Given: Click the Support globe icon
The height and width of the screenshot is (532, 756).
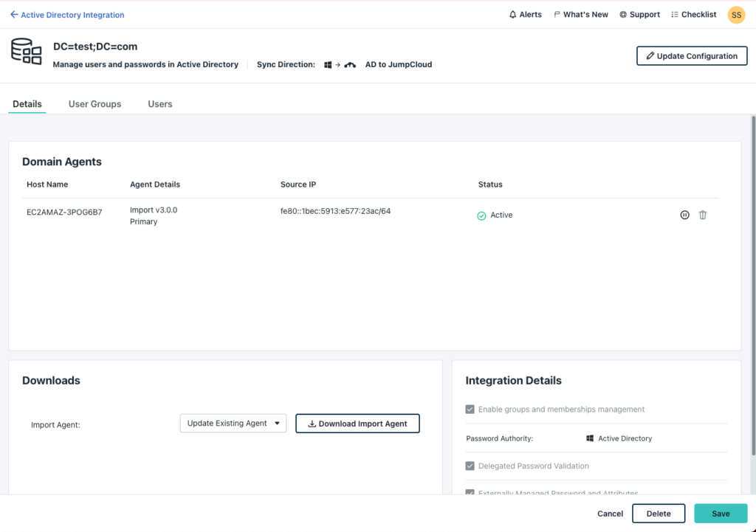Looking at the screenshot, I should pos(623,15).
